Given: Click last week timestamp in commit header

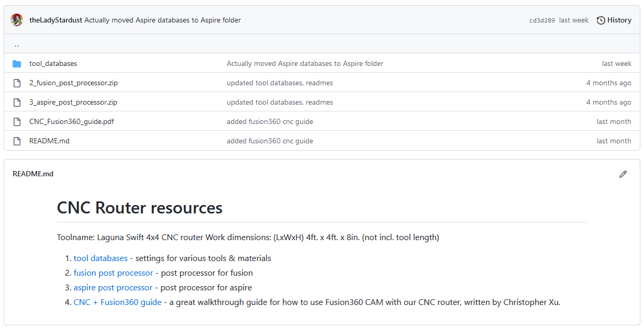Looking at the screenshot, I should 574,20.
